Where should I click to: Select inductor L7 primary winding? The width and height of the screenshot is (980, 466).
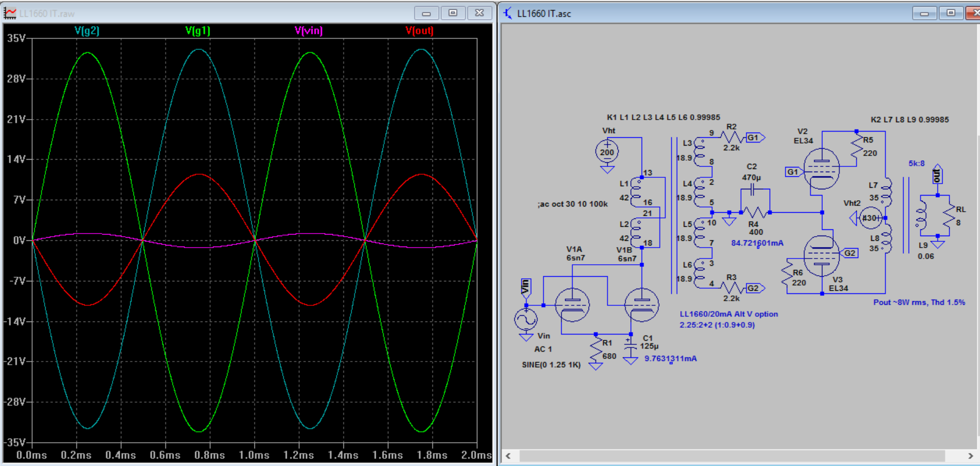pyautogui.click(x=886, y=192)
